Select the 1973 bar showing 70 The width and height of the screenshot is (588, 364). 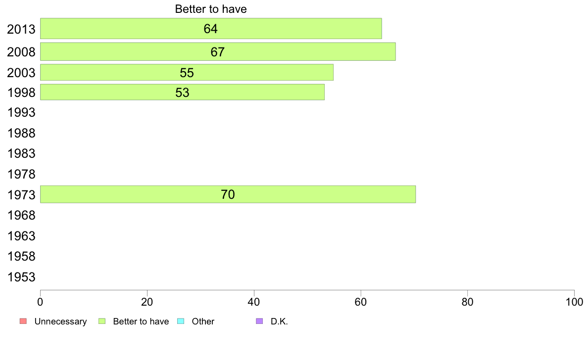[228, 194]
